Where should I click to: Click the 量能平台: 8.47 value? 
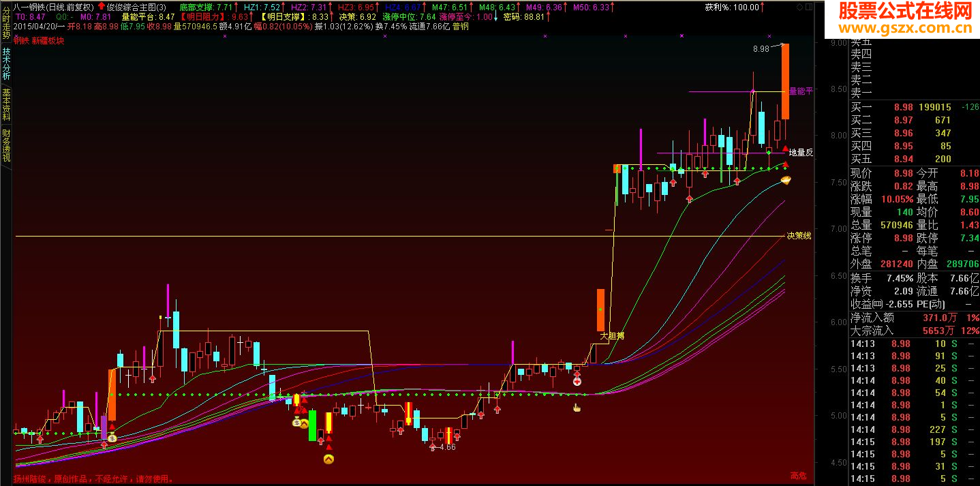pos(148,16)
